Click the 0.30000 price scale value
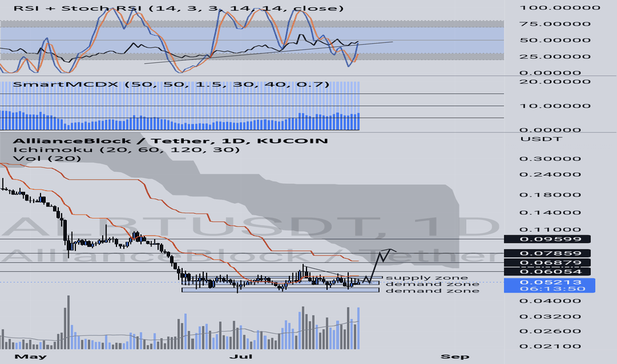This screenshot has height=364, width=617. click(550, 159)
